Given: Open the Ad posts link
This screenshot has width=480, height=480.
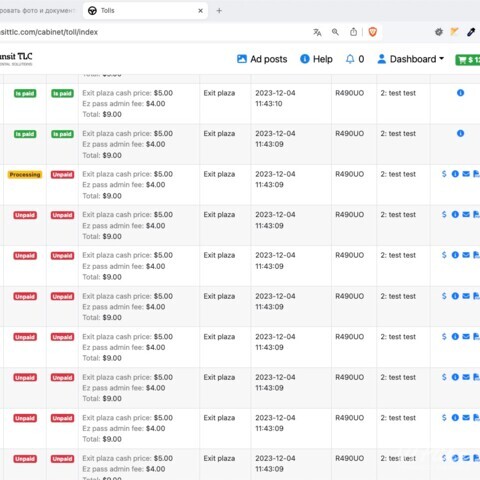Looking at the screenshot, I should (262, 59).
